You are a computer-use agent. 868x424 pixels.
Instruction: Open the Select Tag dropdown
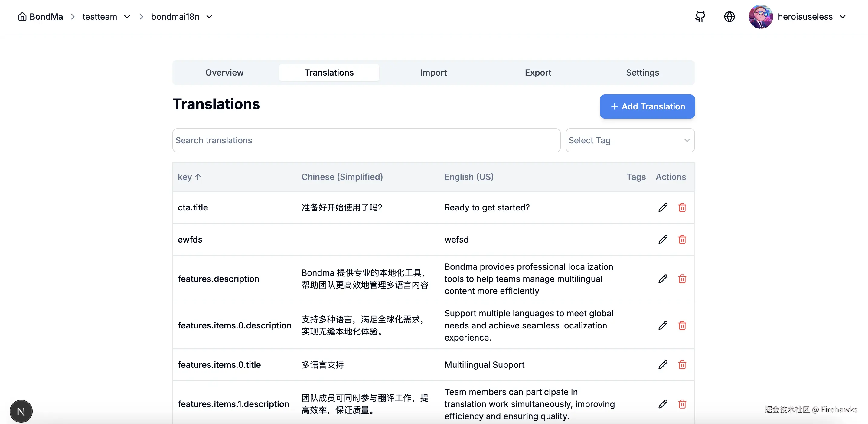click(630, 140)
